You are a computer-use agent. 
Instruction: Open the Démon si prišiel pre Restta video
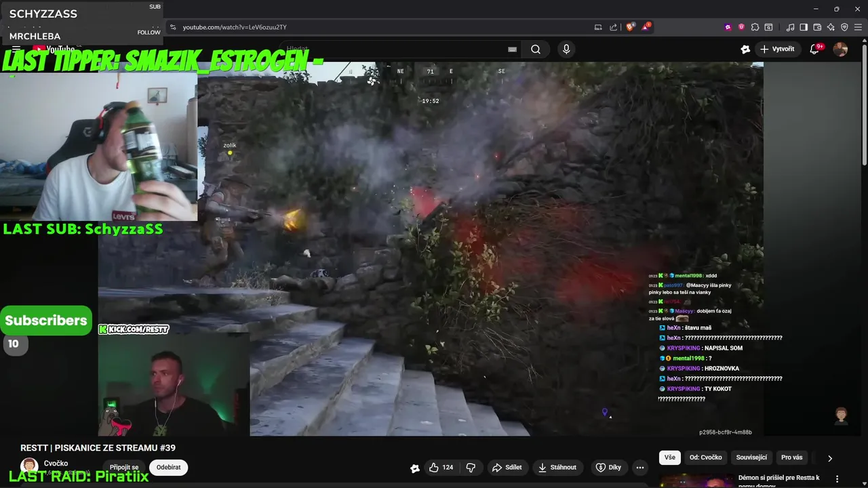pos(778,481)
